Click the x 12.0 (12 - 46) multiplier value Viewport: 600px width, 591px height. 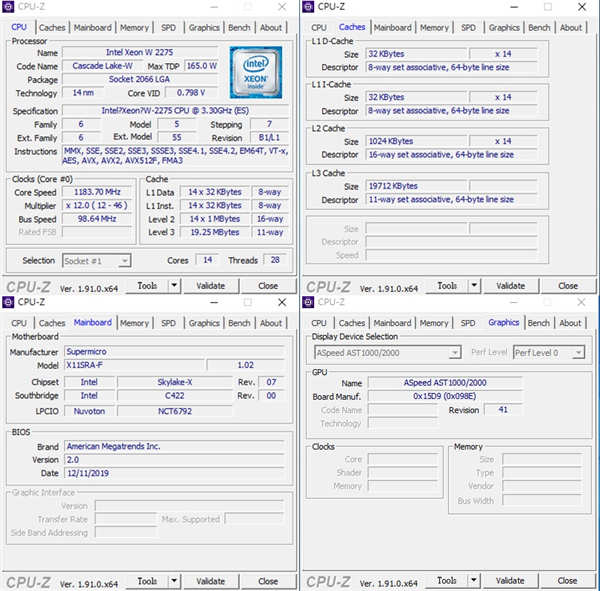(97, 205)
